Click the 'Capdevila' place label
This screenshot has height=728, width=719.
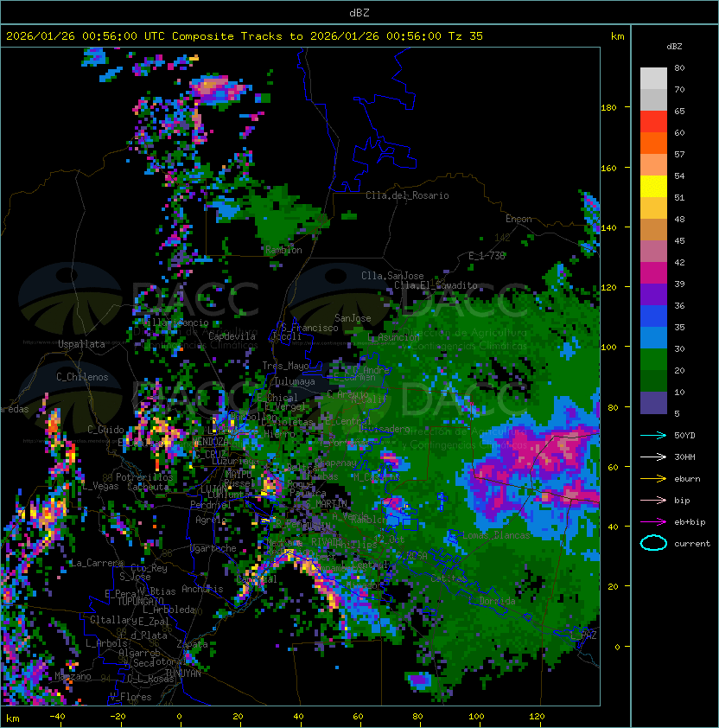click(x=232, y=336)
